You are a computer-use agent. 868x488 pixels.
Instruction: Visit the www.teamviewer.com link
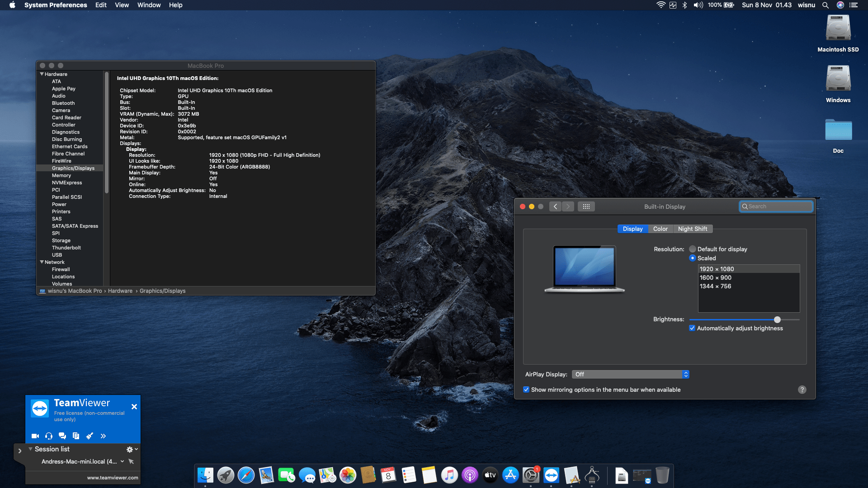click(x=112, y=477)
